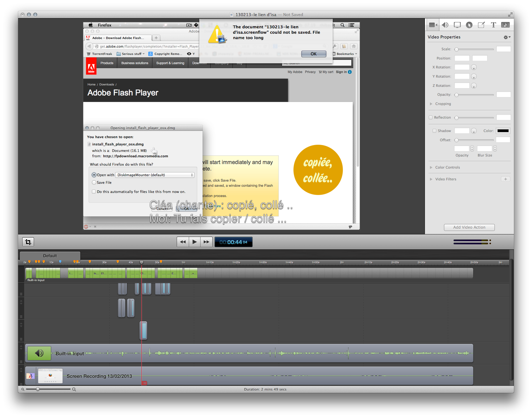The image size is (532, 418).
Task: Click the Add Video Action button
Action: (469, 227)
